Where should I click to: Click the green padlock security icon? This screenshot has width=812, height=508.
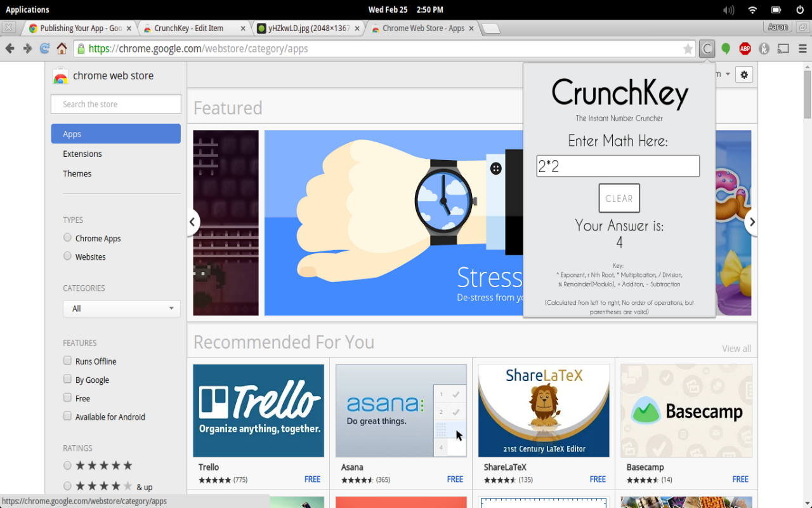(81, 48)
